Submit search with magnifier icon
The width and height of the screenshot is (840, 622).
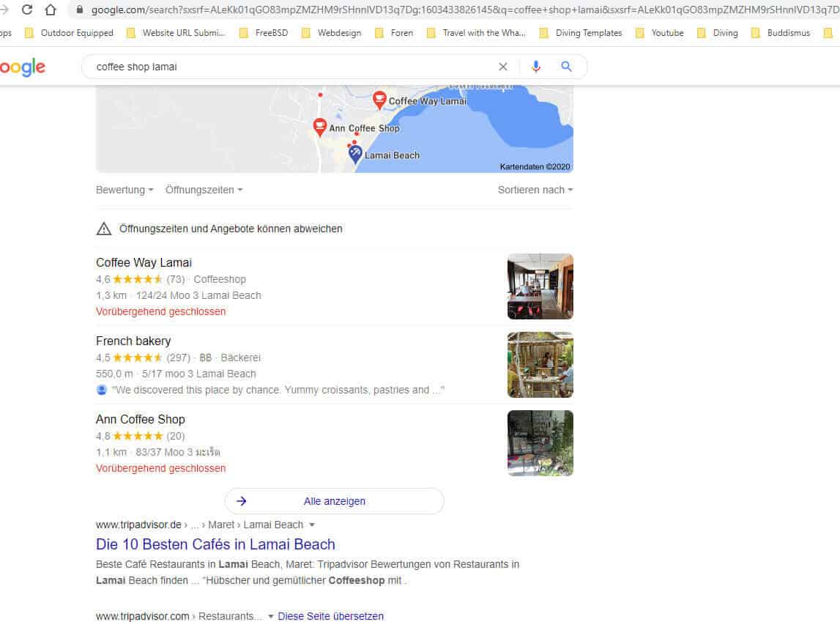[566, 67]
